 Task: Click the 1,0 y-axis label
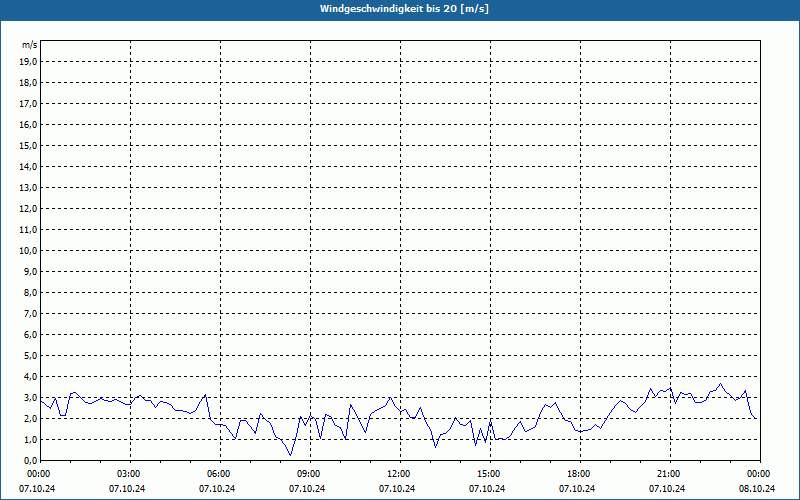(31, 440)
